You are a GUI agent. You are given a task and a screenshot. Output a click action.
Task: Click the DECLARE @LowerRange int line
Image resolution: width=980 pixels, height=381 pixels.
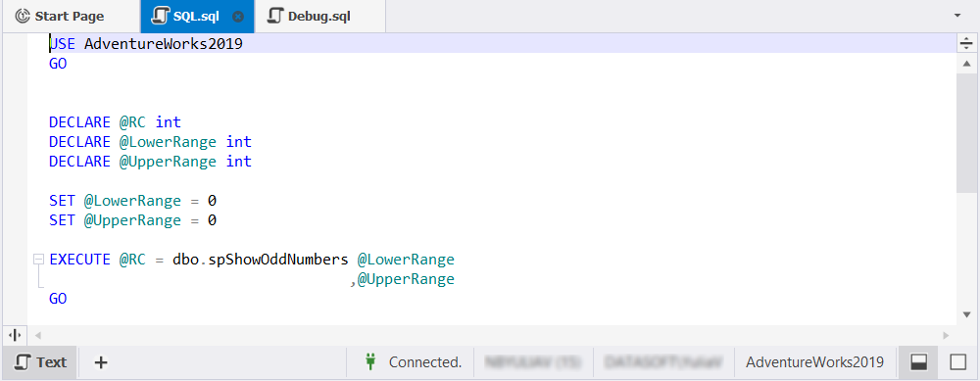(x=151, y=142)
